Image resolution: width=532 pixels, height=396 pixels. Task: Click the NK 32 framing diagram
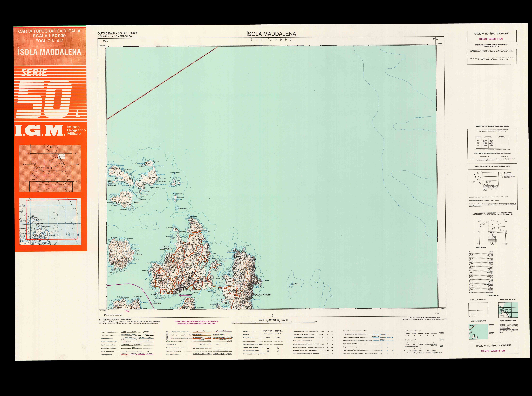click(493, 232)
